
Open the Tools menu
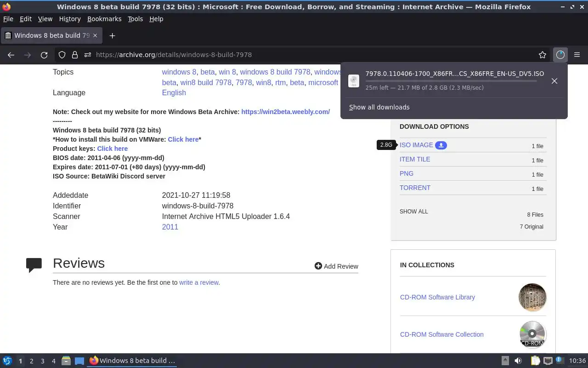tap(136, 19)
